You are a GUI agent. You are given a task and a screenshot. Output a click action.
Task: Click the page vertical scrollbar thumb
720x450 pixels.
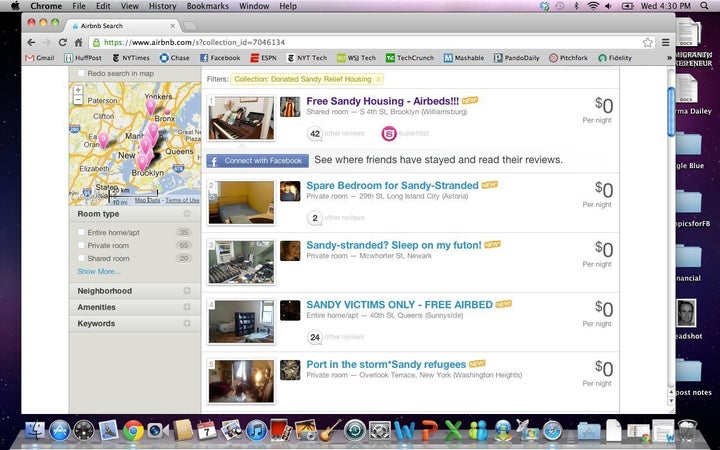pyautogui.click(x=671, y=112)
